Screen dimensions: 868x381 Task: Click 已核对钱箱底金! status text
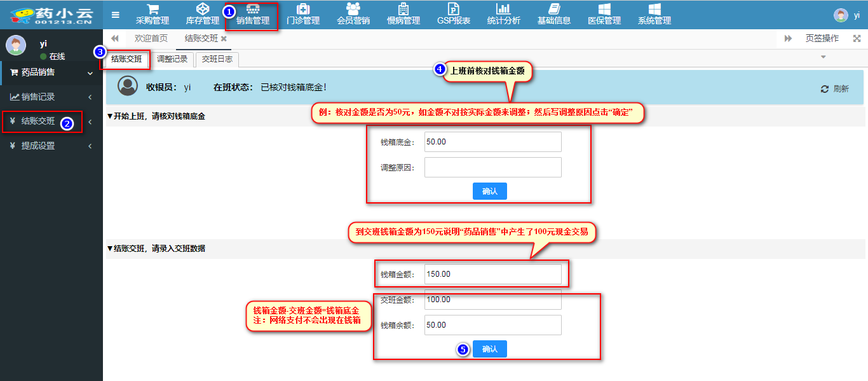pyautogui.click(x=294, y=87)
